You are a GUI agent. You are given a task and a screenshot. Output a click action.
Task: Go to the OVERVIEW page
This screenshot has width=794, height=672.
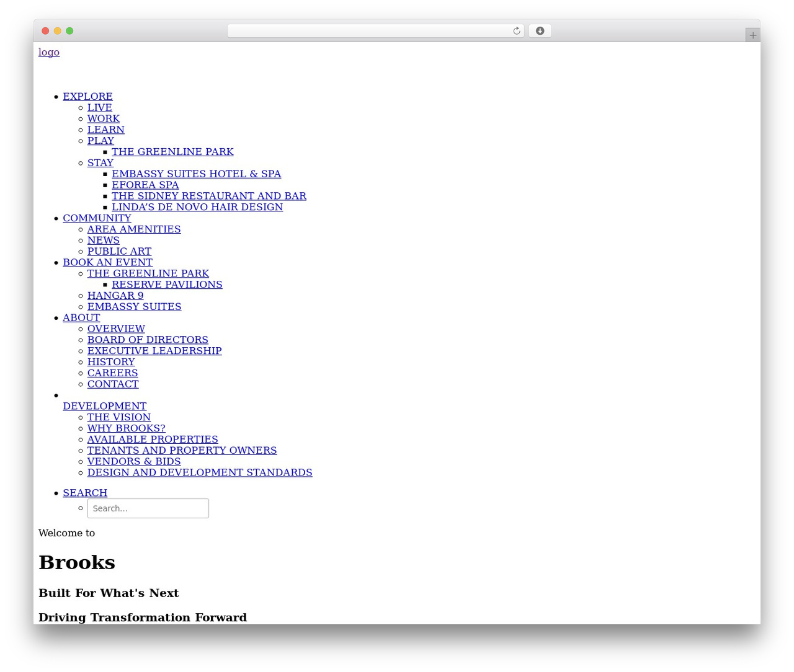tap(116, 329)
